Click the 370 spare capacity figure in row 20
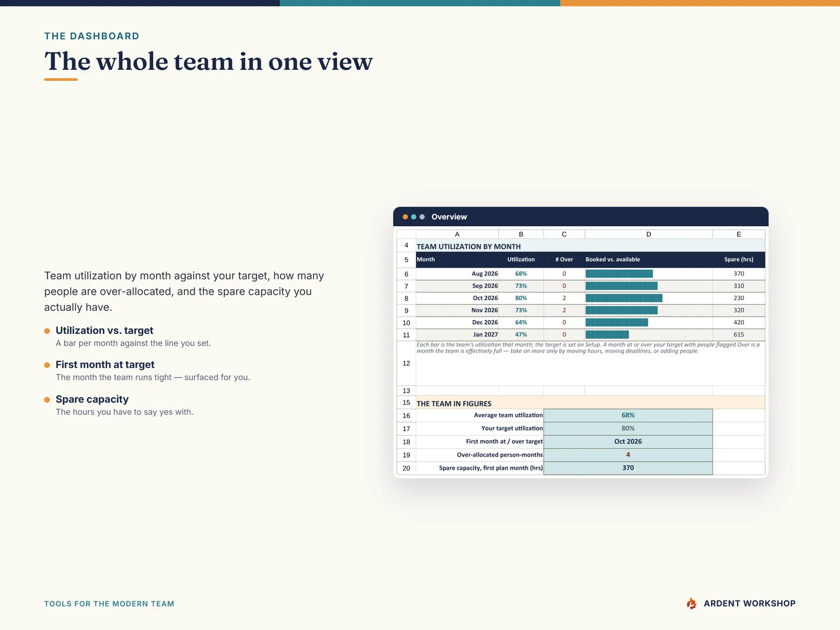The image size is (840, 630). click(x=628, y=468)
